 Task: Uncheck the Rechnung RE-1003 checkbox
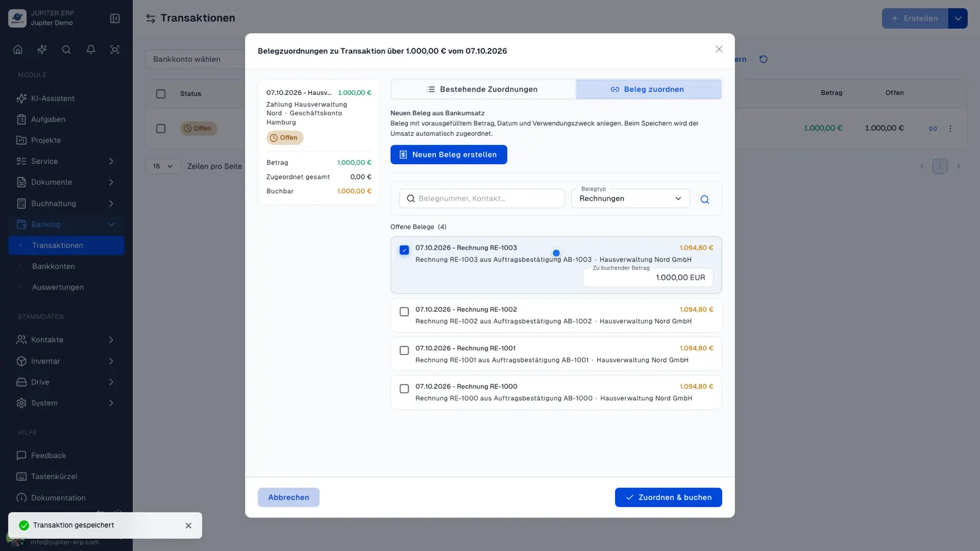click(404, 250)
